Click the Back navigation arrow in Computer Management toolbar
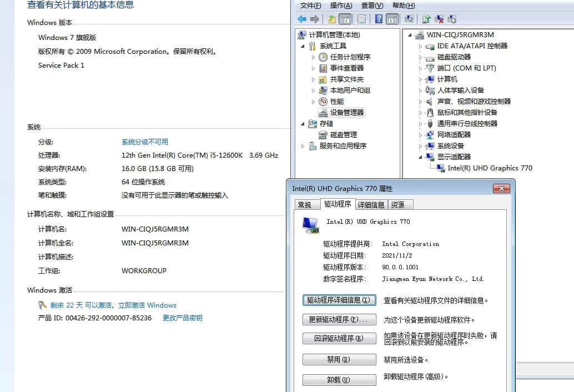The width and height of the screenshot is (574, 392). pos(301,18)
